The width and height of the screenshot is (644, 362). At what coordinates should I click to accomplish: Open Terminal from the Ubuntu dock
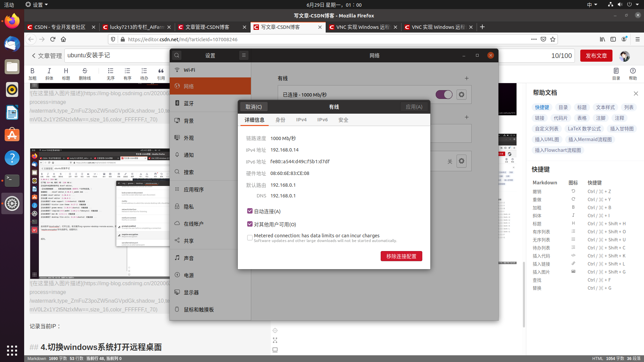(x=12, y=180)
